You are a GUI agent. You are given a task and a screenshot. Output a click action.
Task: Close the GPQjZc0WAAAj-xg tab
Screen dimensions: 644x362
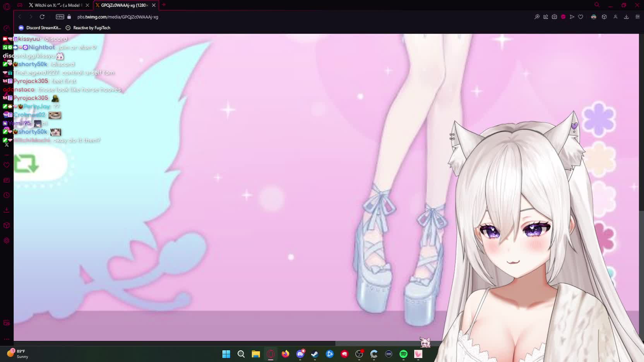point(154,5)
